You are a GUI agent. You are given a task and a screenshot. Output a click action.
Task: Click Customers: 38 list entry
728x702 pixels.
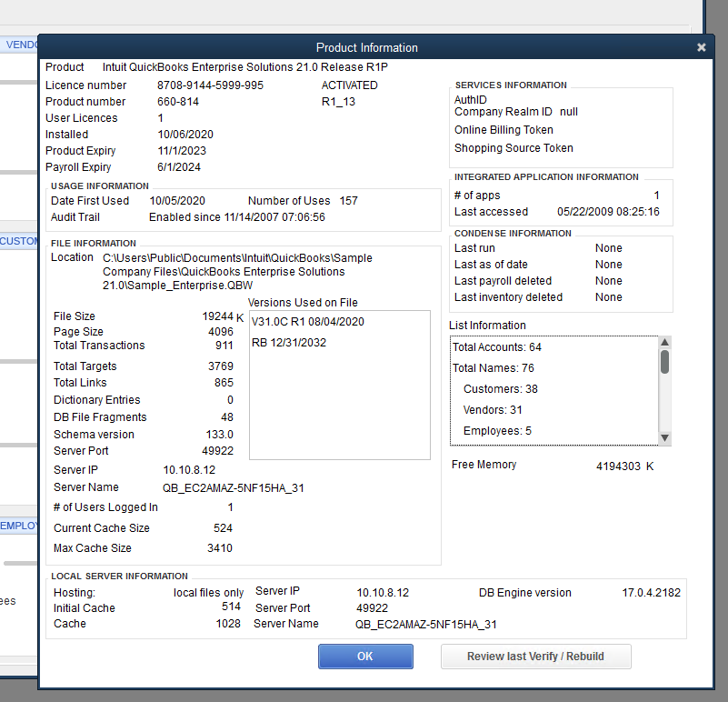(x=501, y=389)
